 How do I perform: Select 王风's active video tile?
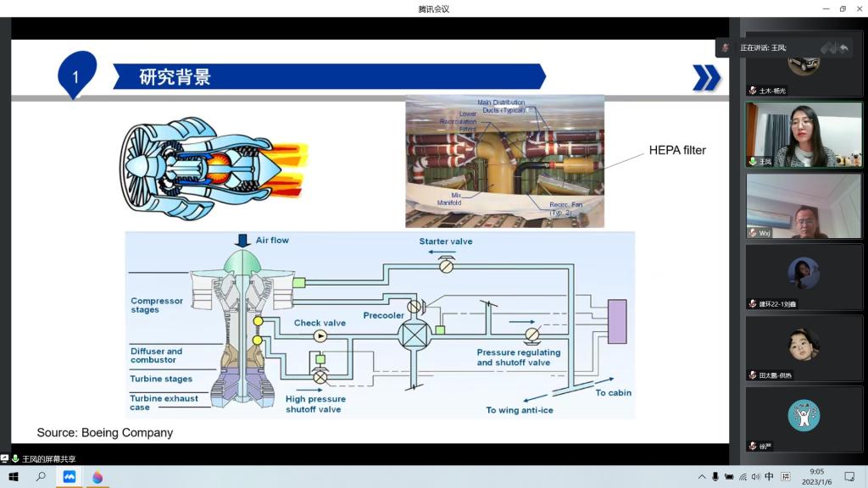(x=804, y=135)
